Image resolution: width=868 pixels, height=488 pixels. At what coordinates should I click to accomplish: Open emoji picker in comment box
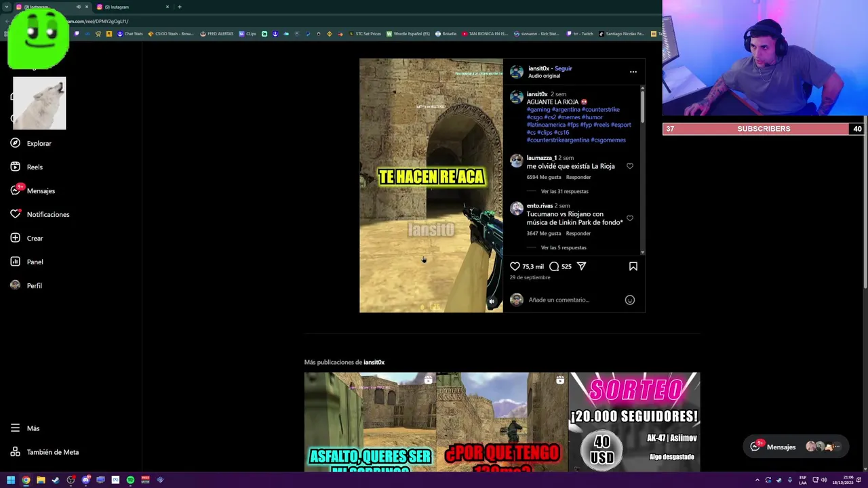[629, 300]
